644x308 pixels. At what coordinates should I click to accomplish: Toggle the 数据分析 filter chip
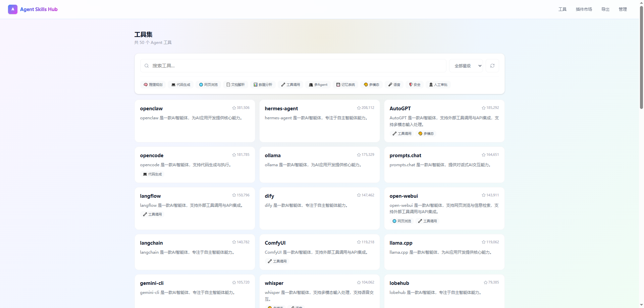[x=263, y=85]
